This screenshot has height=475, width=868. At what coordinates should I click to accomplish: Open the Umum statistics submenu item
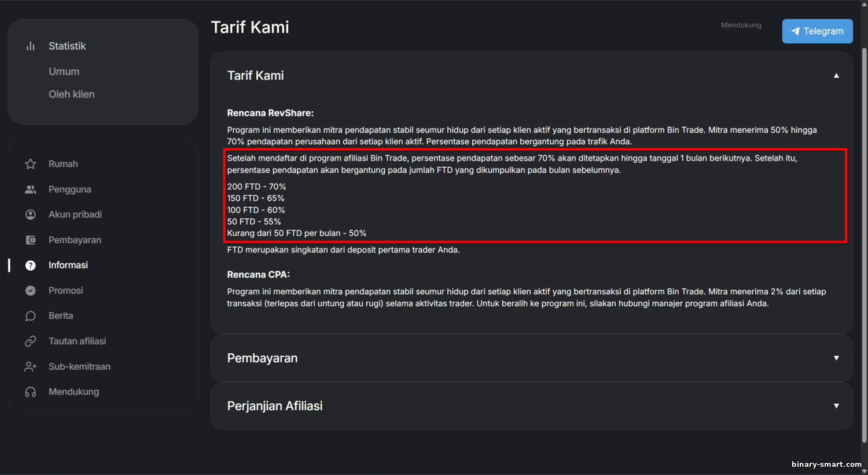[x=64, y=71]
